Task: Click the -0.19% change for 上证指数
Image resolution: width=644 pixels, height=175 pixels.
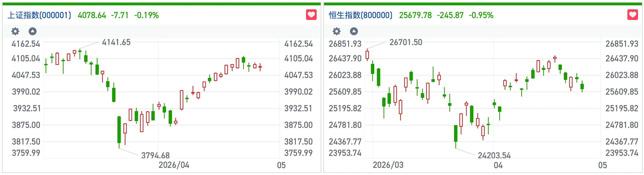Action: (146, 15)
